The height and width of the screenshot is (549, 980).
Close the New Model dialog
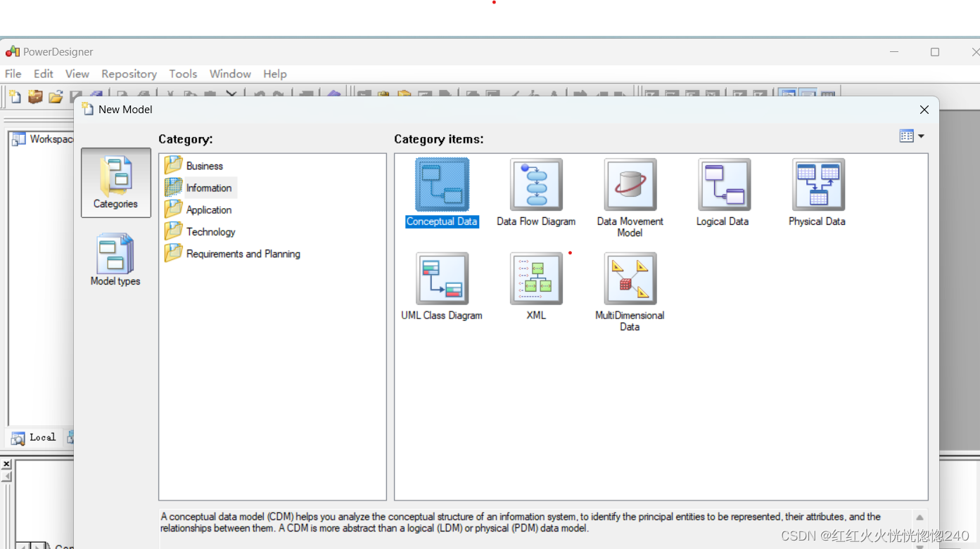click(924, 110)
